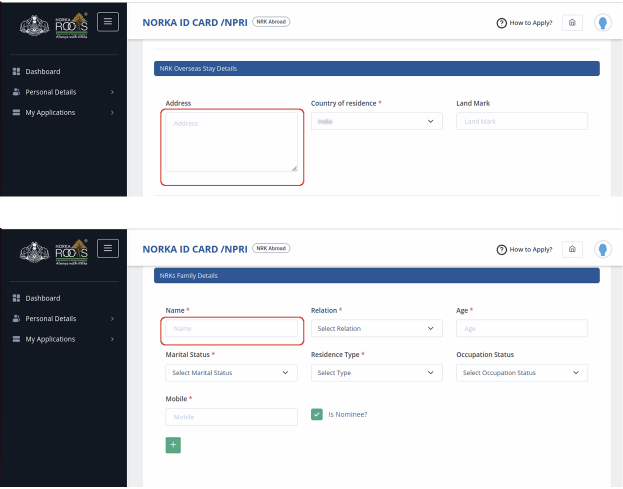The height and width of the screenshot is (489, 623).
Task: Click into the Address text area
Action: [231, 142]
